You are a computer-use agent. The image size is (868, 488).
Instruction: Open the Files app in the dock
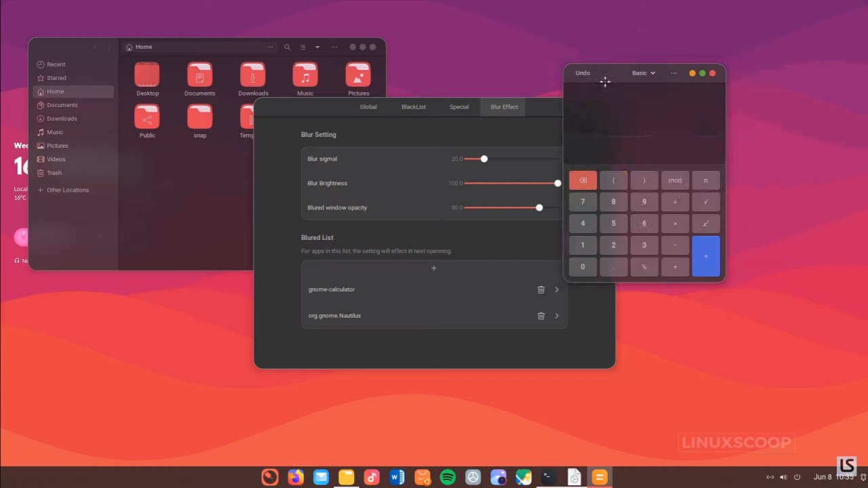[347, 477]
